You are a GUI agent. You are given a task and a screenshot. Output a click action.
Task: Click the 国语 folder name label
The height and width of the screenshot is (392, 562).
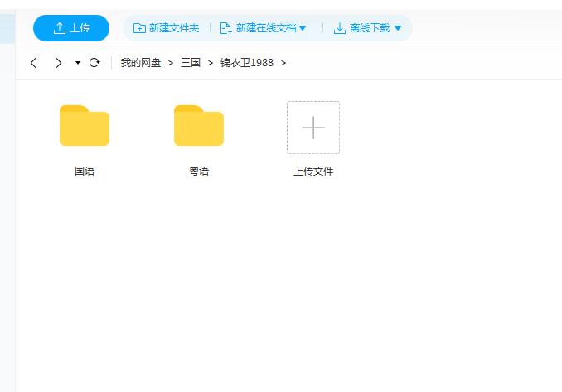tap(85, 171)
